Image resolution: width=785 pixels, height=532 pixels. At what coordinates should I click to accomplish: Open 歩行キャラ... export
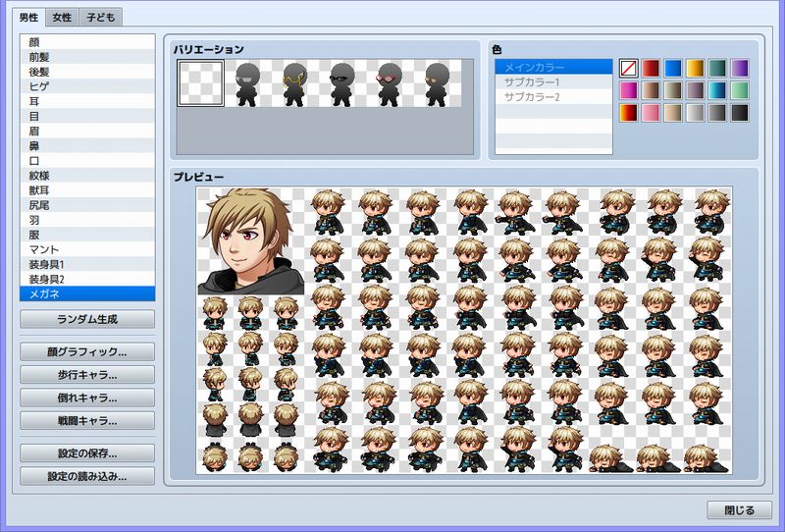(87, 375)
